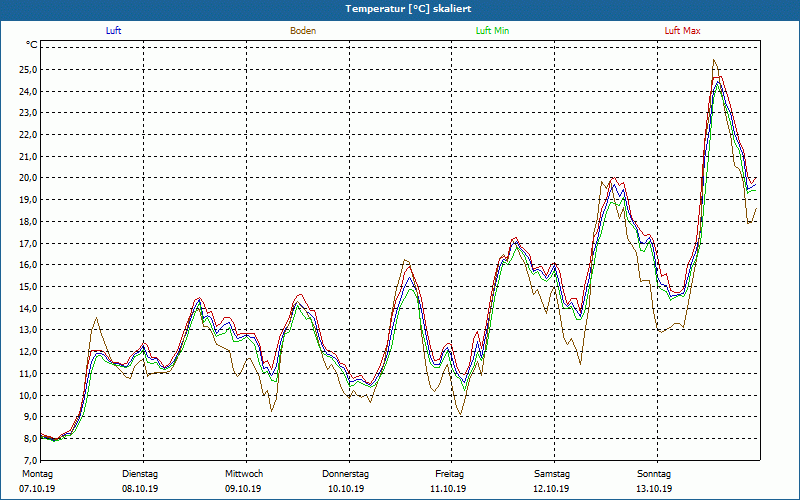Click the 'Luft Min' legend label

click(492, 31)
